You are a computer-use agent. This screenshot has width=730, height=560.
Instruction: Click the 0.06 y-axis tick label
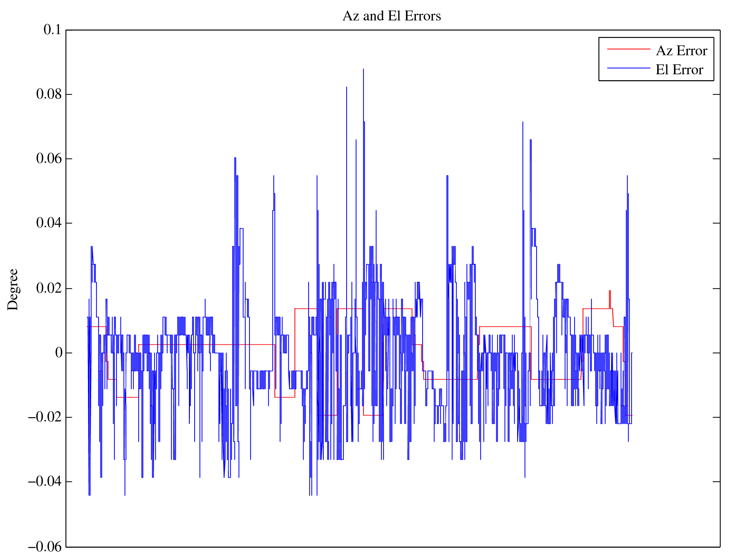[49, 159]
